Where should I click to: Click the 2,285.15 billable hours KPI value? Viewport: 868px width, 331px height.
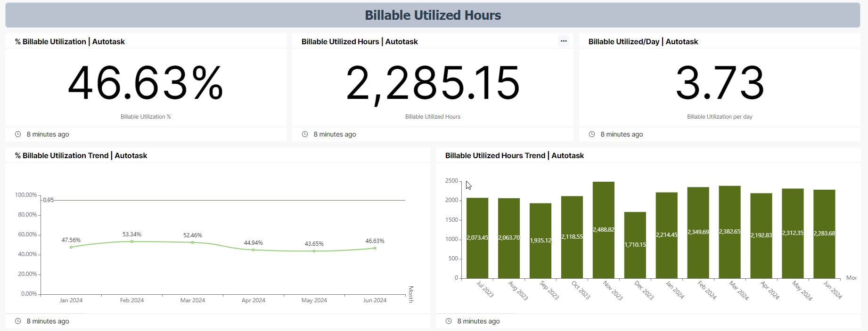click(x=433, y=83)
